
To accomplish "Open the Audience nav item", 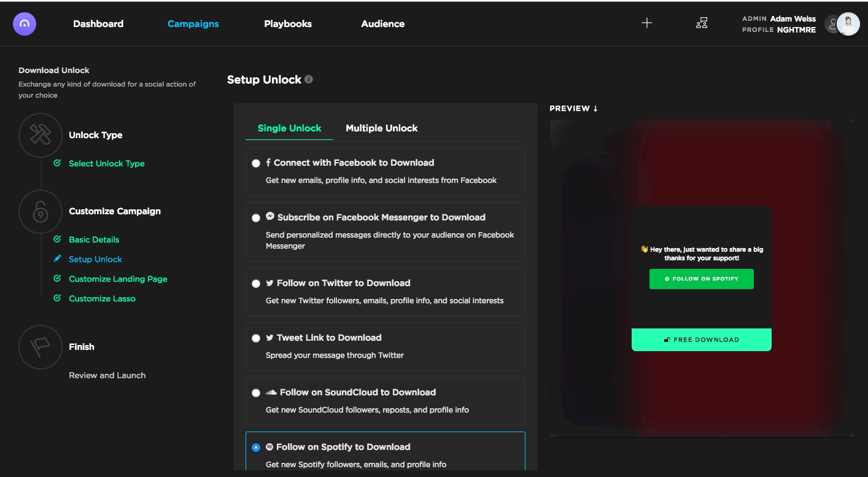I will point(383,24).
